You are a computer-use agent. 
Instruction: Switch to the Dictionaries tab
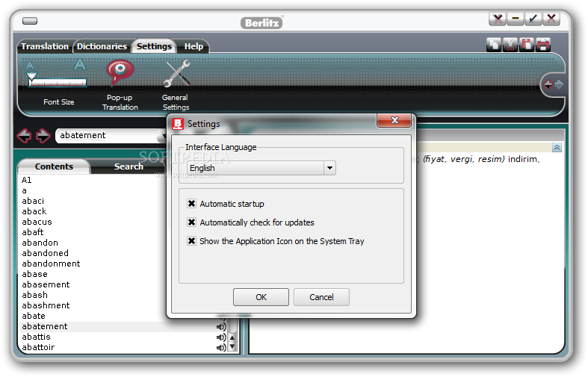102,46
